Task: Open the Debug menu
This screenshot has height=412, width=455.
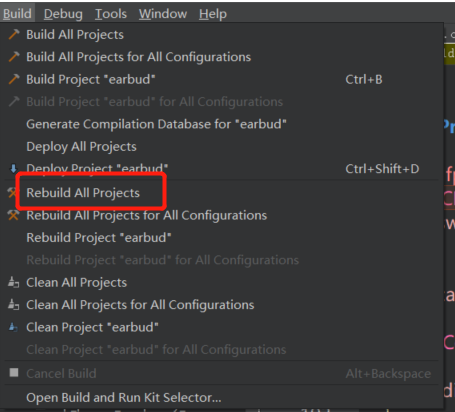Action: pyautogui.click(x=63, y=14)
